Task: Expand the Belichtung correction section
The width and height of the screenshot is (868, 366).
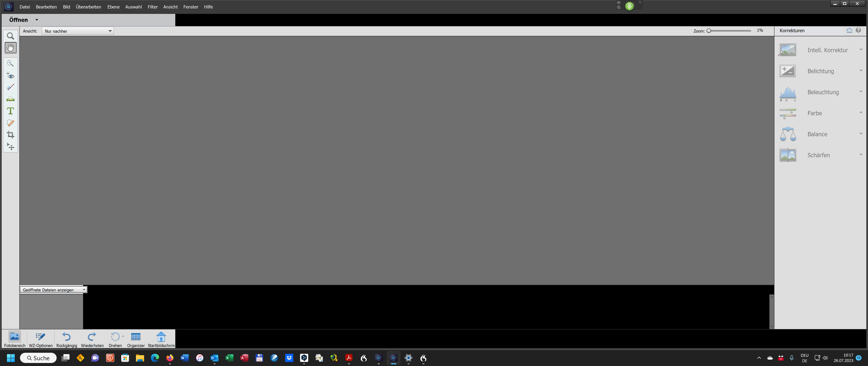Action: 821,71
